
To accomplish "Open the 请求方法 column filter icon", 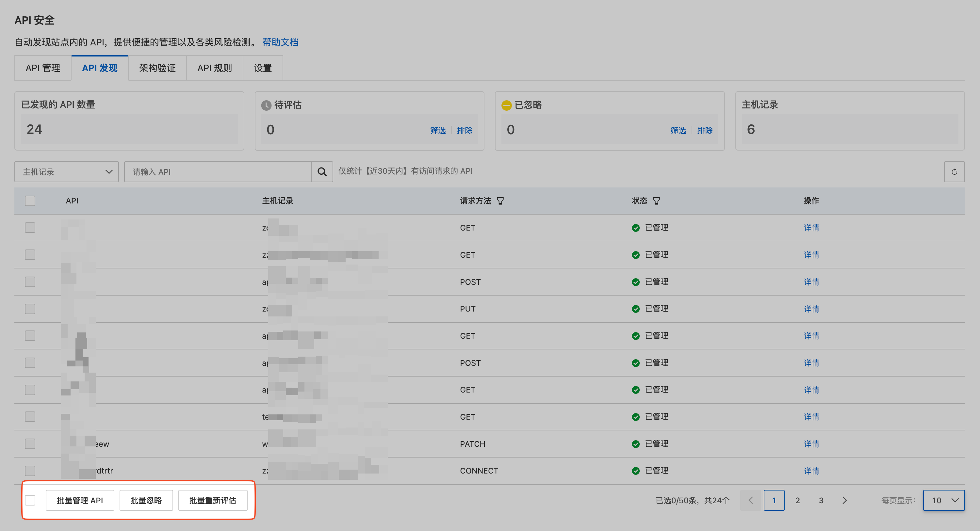I will pyautogui.click(x=500, y=201).
